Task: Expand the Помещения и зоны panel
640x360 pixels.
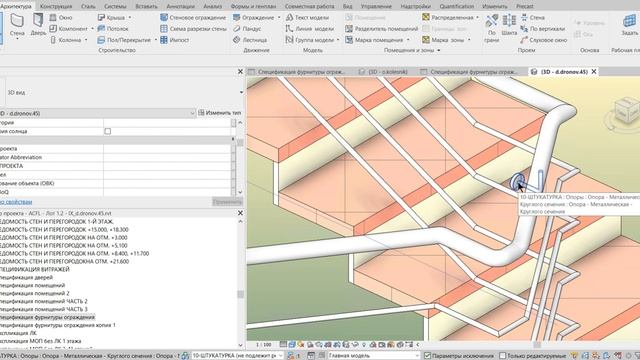Action: click(439, 50)
